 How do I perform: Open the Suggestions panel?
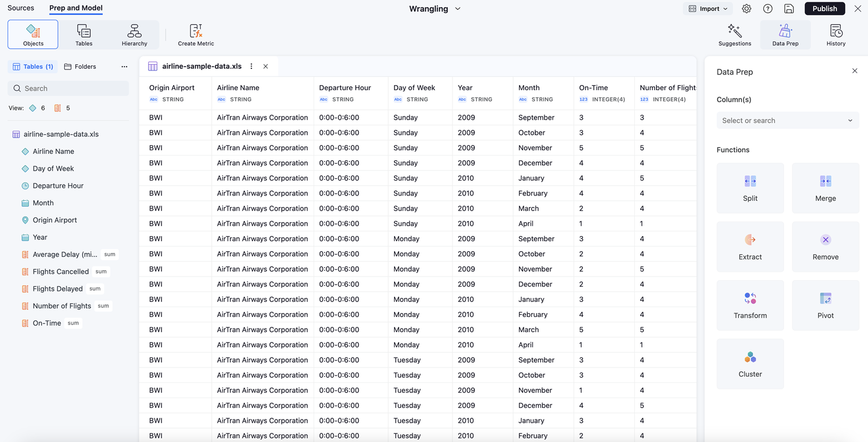tap(734, 35)
